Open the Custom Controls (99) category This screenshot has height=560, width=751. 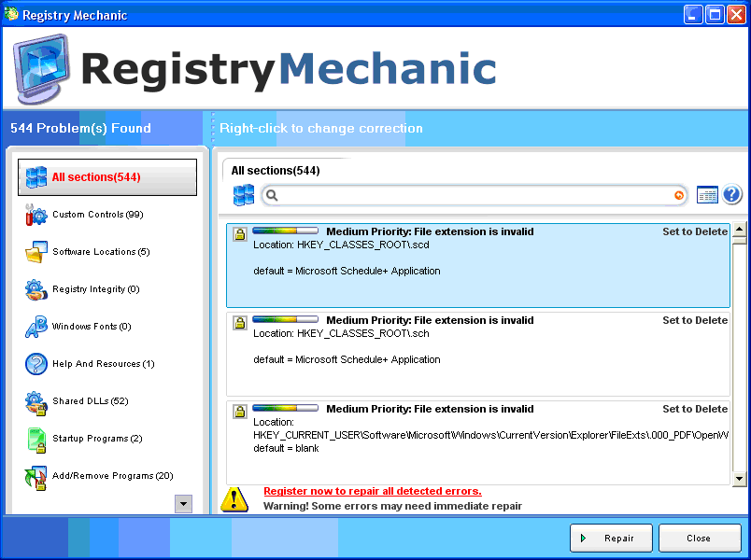click(84, 215)
